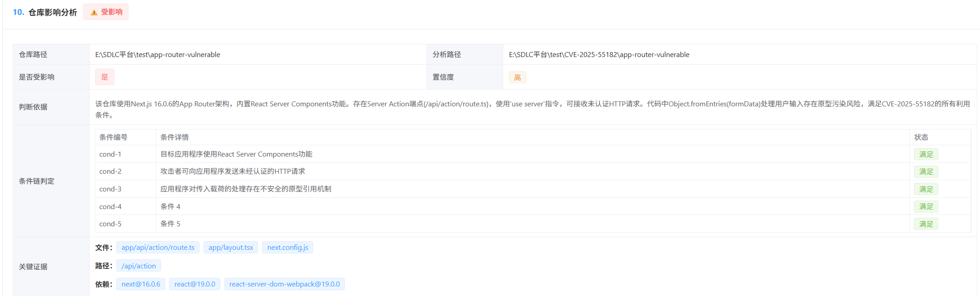980x296 pixels.
Task: Open the app/layout.tsx file tag
Action: [231, 248]
